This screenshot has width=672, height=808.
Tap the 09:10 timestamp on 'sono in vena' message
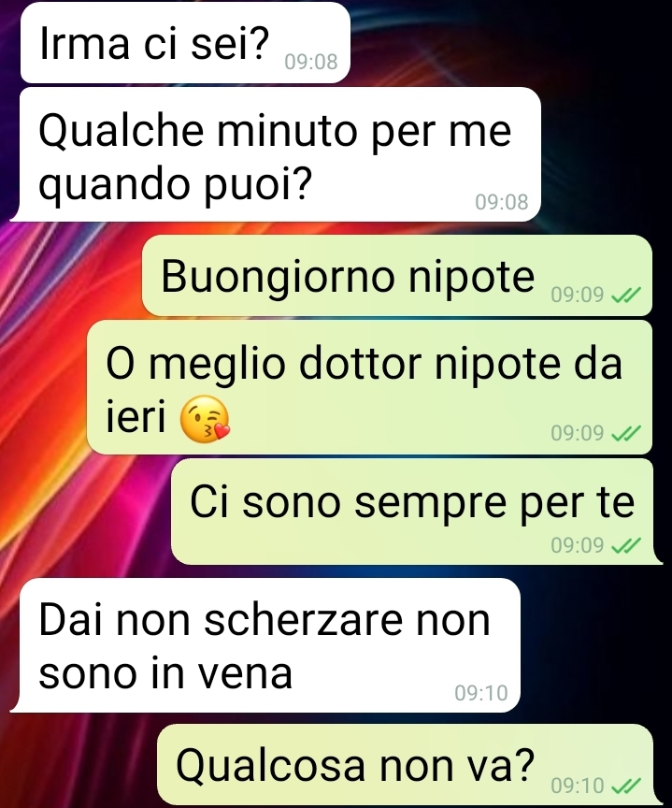tap(481, 693)
